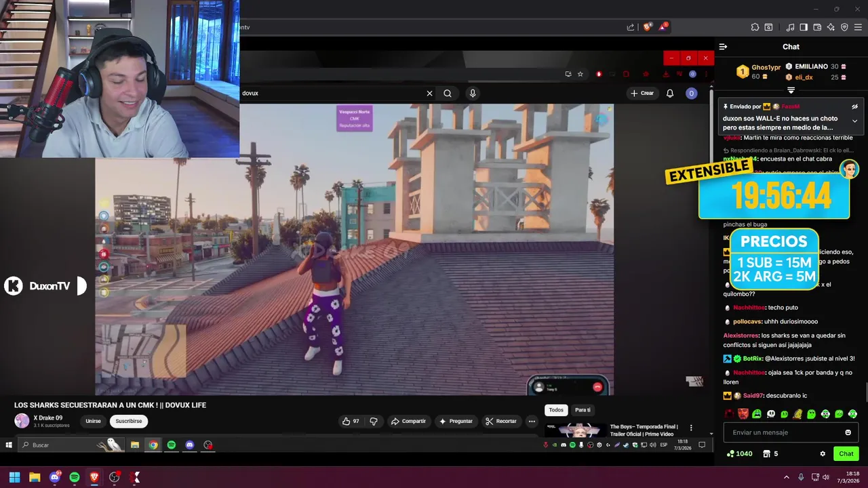Click the Brave Shields lion icon
Screen dimensions: 868x488
pyautogui.click(x=647, y=27)
